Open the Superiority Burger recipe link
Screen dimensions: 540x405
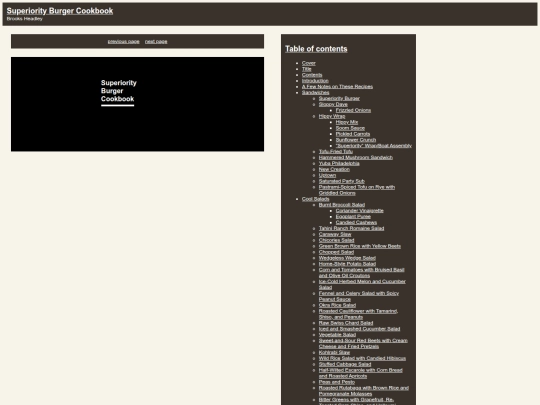click(x=339, y=98)
